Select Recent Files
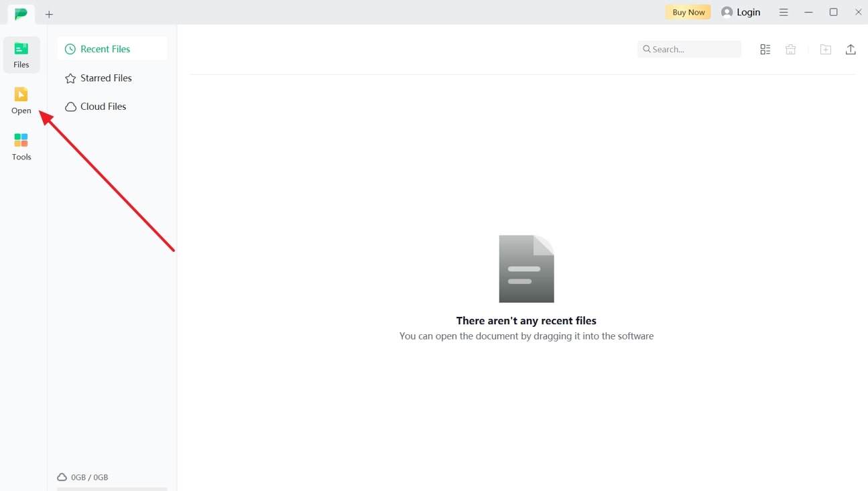The width and height of the screenshot is (868, 491). [x=105, y=48]
